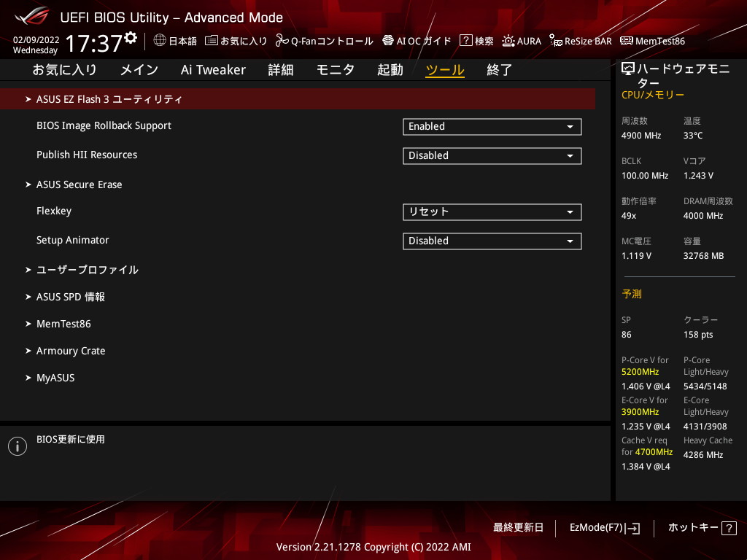Launch MemTest86 from the top toolbar icon
The image size is (747, 560).
click(627, 41)
